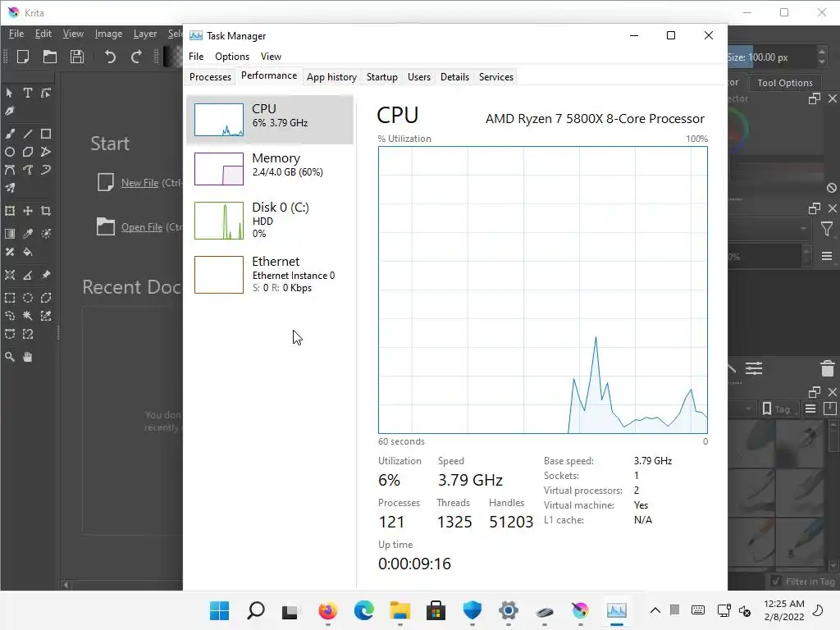Open Krita's Image menu

(x=109, y=34)
